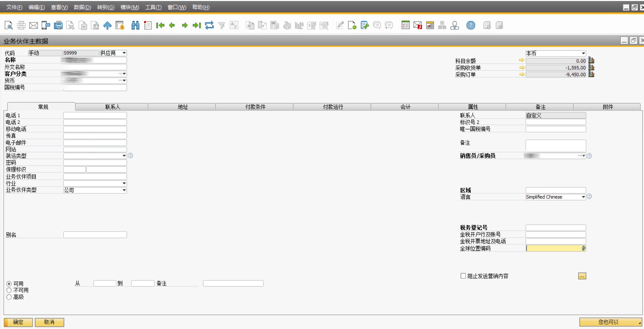Image resolution: width=644 pixels, height=329 pixels.
Task: Open the 装运类型 dropdown
Action: pyautogui.click(x=124, y=156)
